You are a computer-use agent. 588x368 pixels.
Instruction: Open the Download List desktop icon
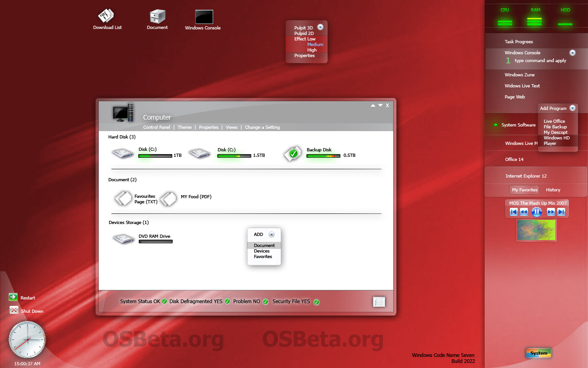click(106, 16)
